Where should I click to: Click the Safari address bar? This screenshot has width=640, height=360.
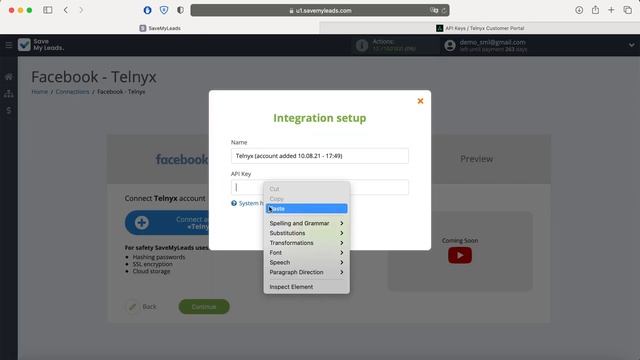point(320,11)
